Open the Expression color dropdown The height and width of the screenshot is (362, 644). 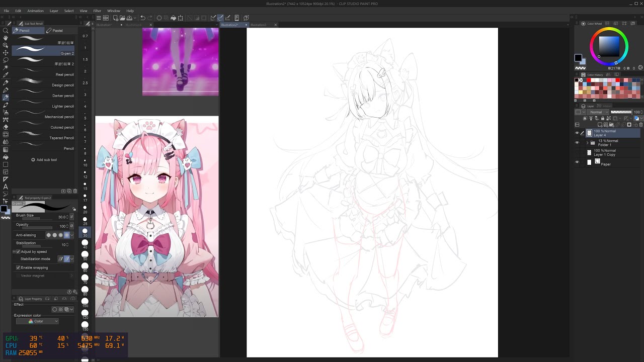[37, 321]
